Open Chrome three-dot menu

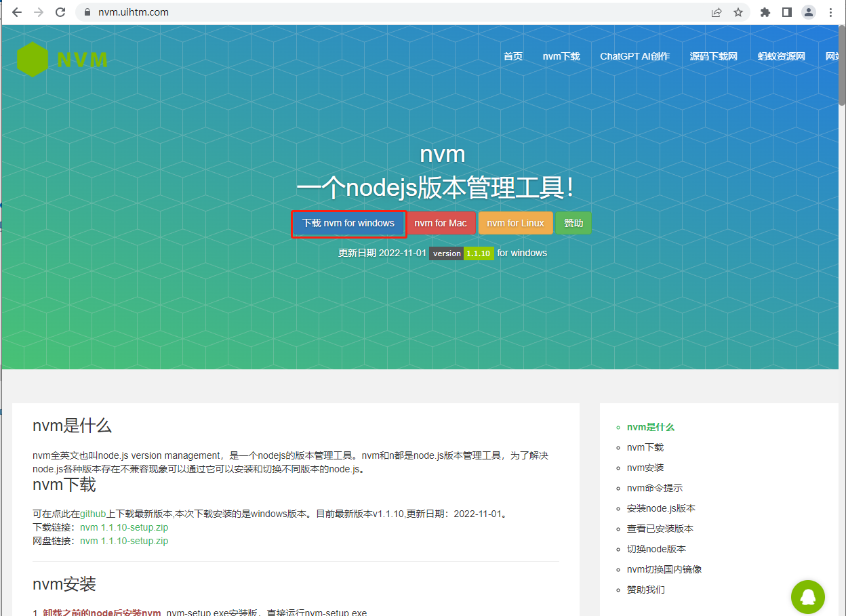pyautogui.click(x=831, y=12)
